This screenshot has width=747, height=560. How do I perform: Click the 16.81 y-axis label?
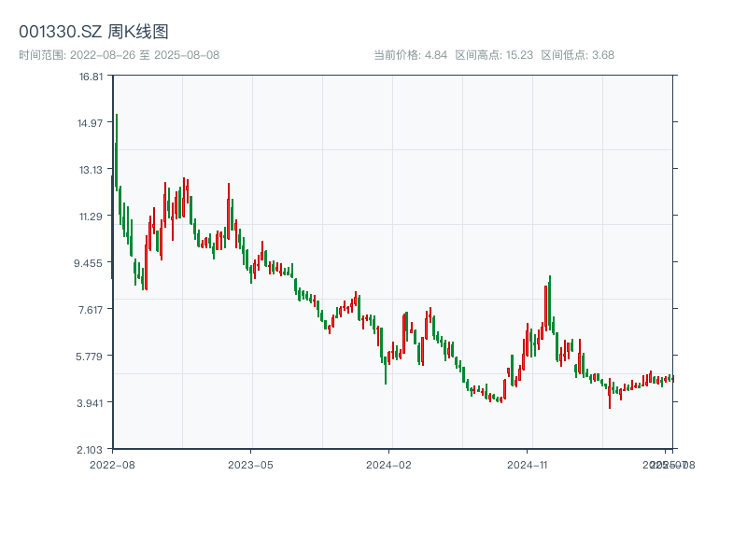click(x=92, y=77)
